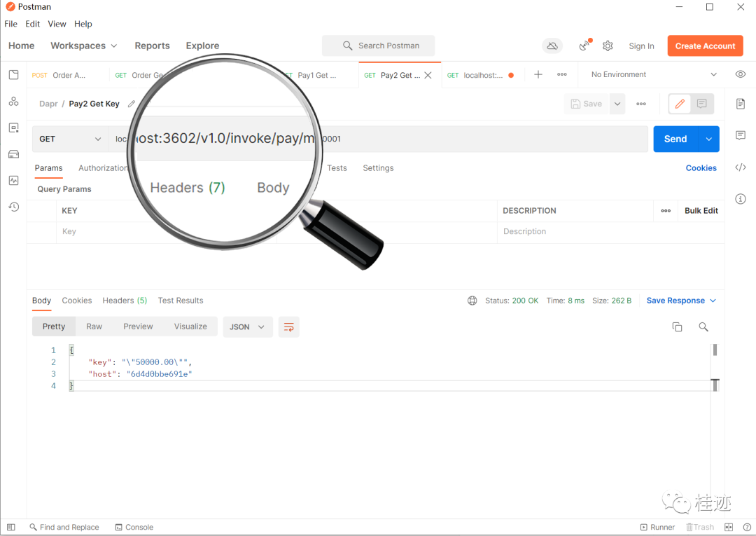Open the File menu
The height and width of the screenshot is (536, 756).
pos(10,24)
